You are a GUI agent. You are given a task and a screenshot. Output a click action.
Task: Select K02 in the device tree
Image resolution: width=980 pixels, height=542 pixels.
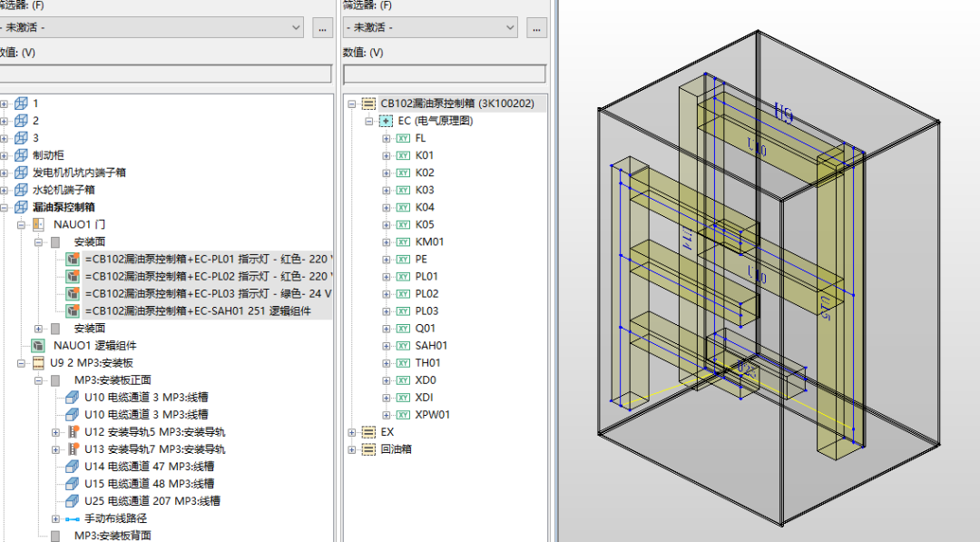[425, 172]
